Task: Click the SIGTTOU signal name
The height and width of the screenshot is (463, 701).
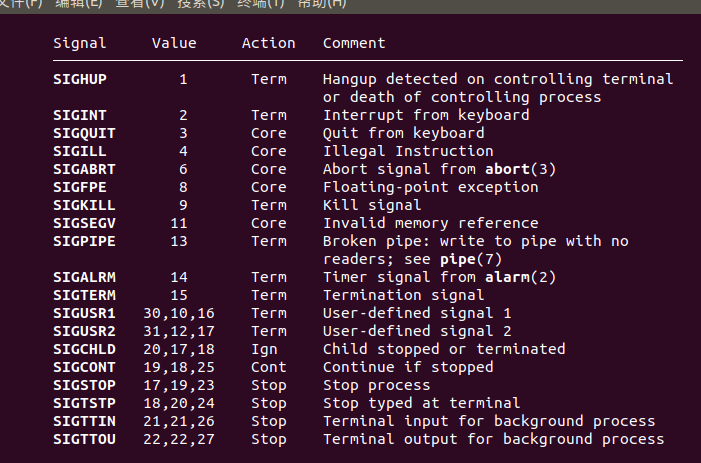Action: pos(84,439)
